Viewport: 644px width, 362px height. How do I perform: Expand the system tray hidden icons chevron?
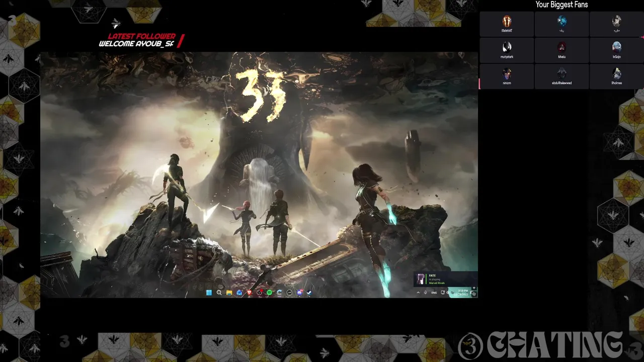(x=418, y=293)
